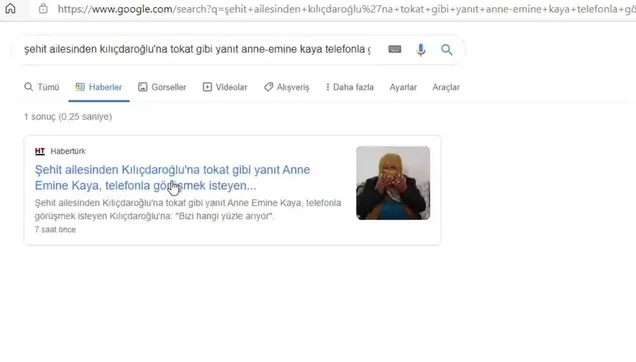The image size is (636, 362).
Task: Click the HT Habertürk logo icon
Action: pos(40,151)
